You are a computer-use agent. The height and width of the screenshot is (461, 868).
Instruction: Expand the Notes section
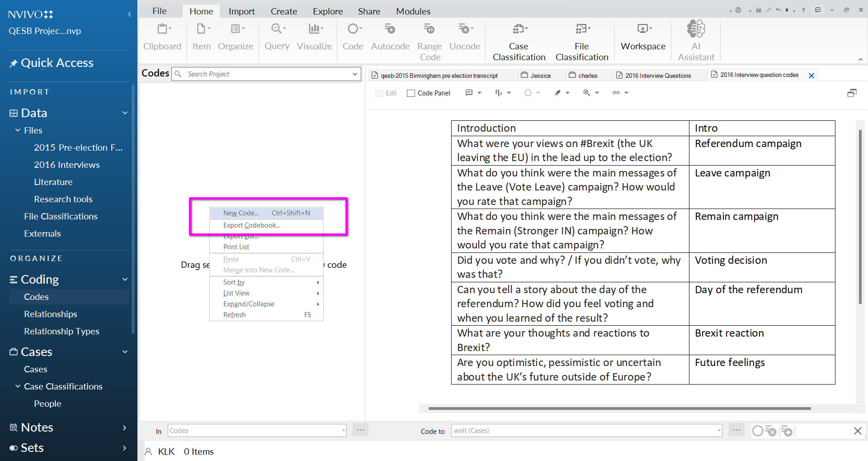125,428
